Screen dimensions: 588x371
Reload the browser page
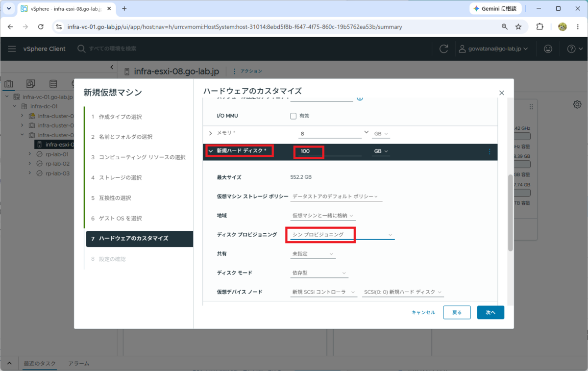click(x=41, y=27)
